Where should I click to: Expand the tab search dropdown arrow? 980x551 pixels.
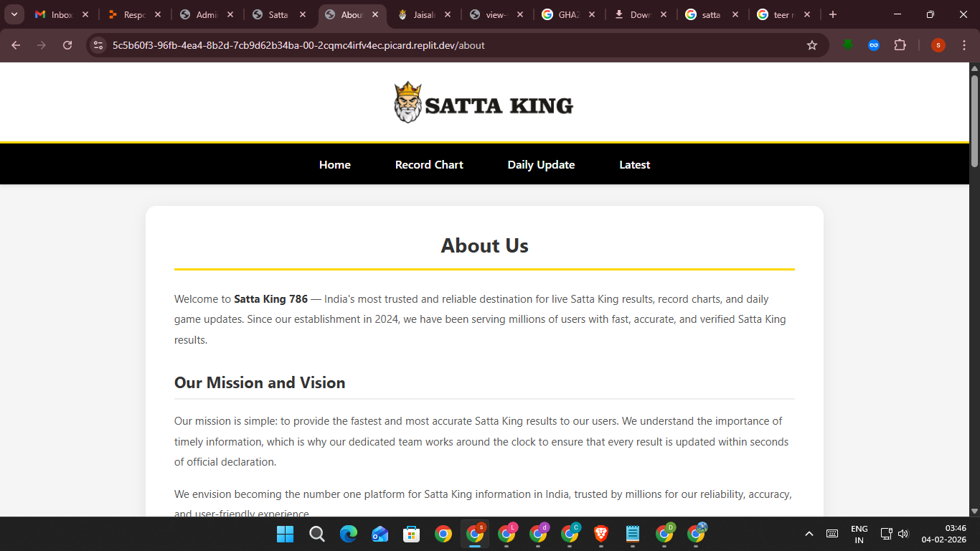[x=14, y=14]
